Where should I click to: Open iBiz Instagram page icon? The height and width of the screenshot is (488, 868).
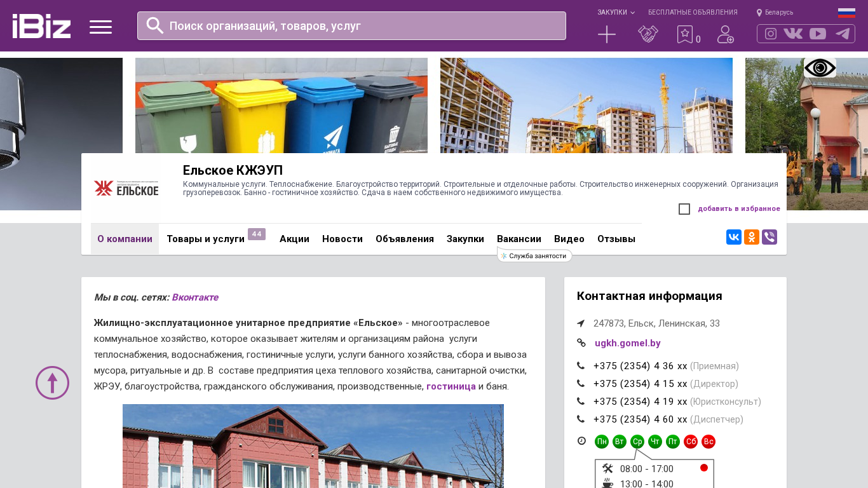point(771,34)
